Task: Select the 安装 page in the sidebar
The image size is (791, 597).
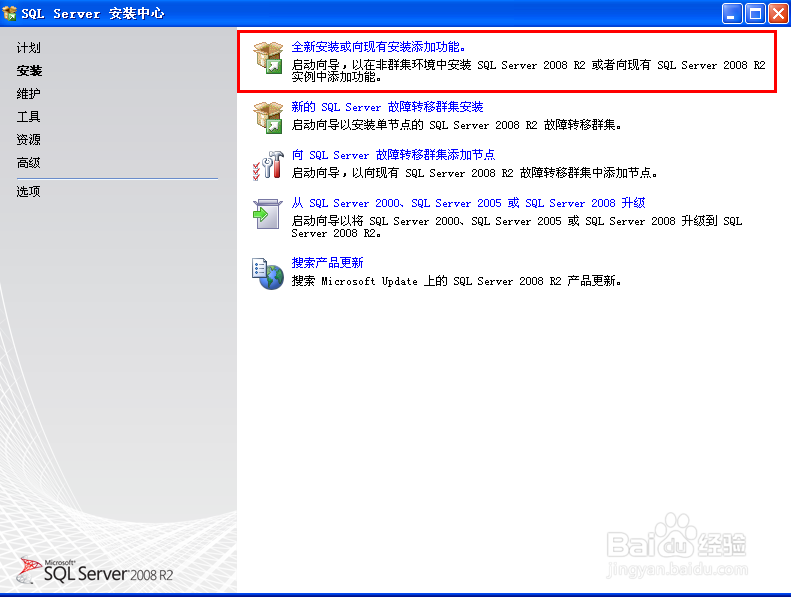Action: point(29,71)
